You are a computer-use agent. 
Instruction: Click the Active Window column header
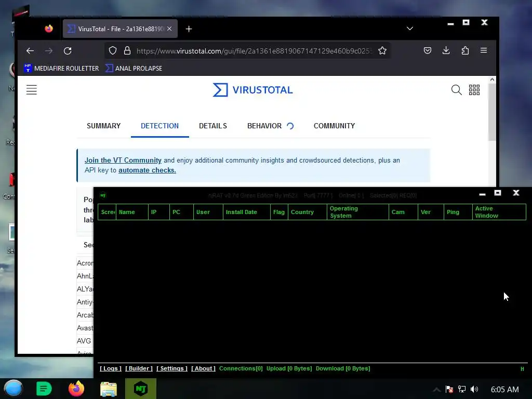[x=499, y=212]
